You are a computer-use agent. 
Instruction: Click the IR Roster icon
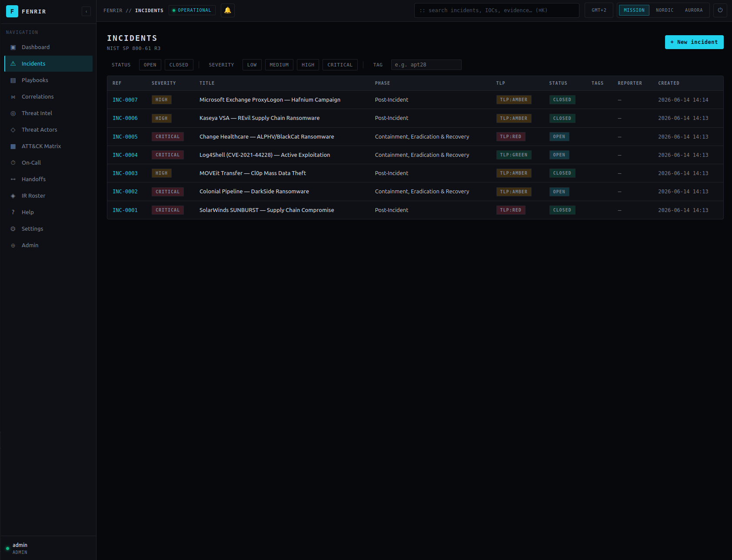coord(13,196)
